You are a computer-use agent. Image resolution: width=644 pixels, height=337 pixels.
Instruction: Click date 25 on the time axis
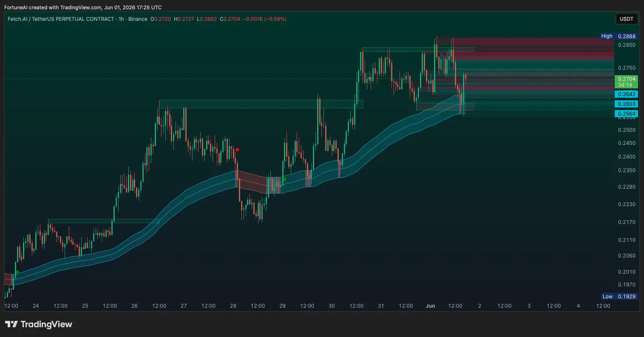(x=85, y=306)
